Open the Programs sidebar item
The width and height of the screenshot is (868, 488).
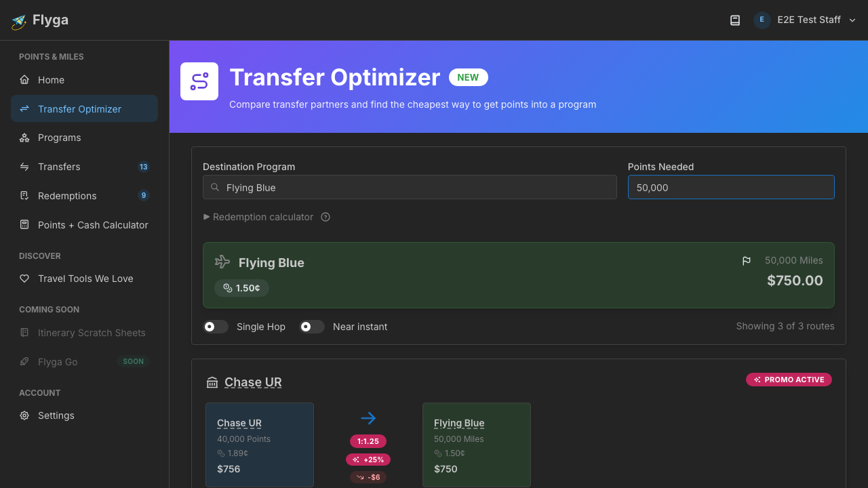(x=84, y=138)
